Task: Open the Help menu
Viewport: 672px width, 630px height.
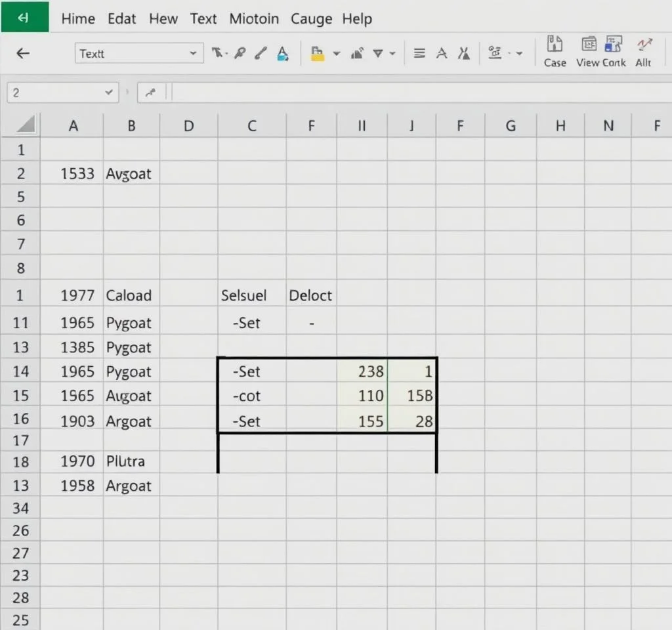Action: pos(357,19)
